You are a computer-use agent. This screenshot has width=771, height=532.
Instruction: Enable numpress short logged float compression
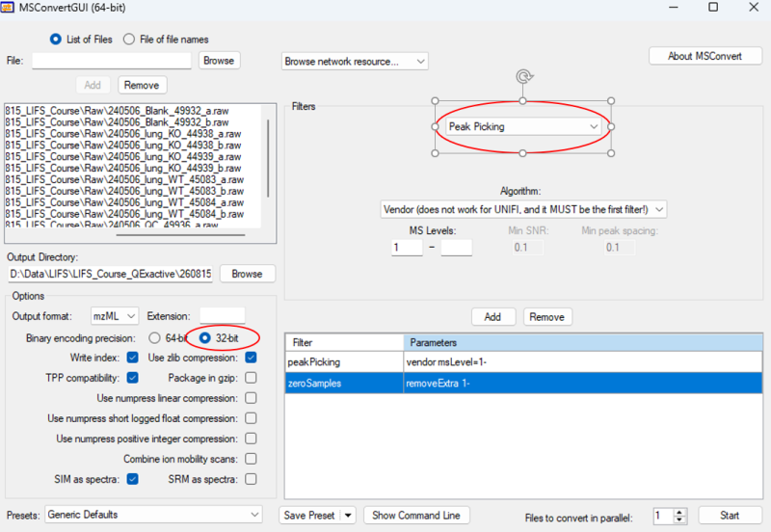coord(251,418)
